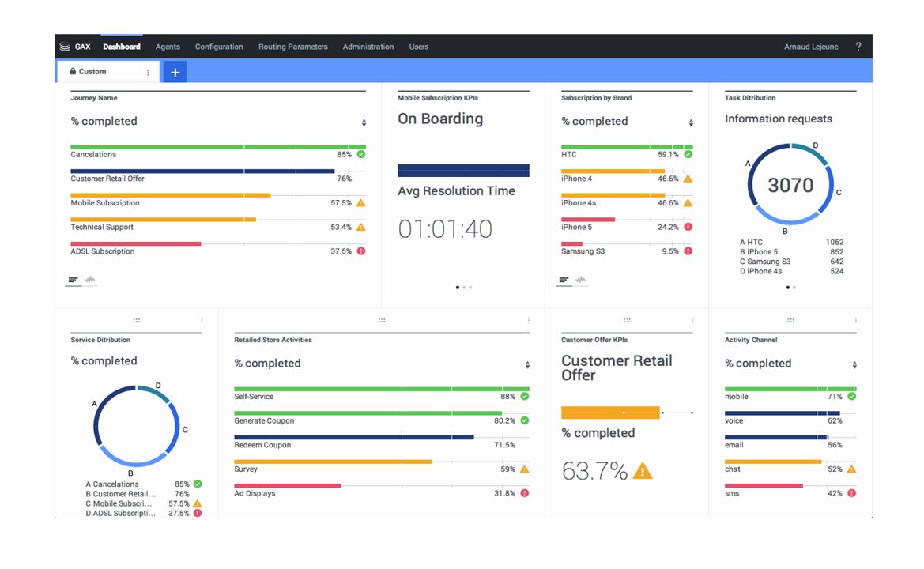
Task: Click the Arnaud Lejeune user name
Action: coord(811,47)
